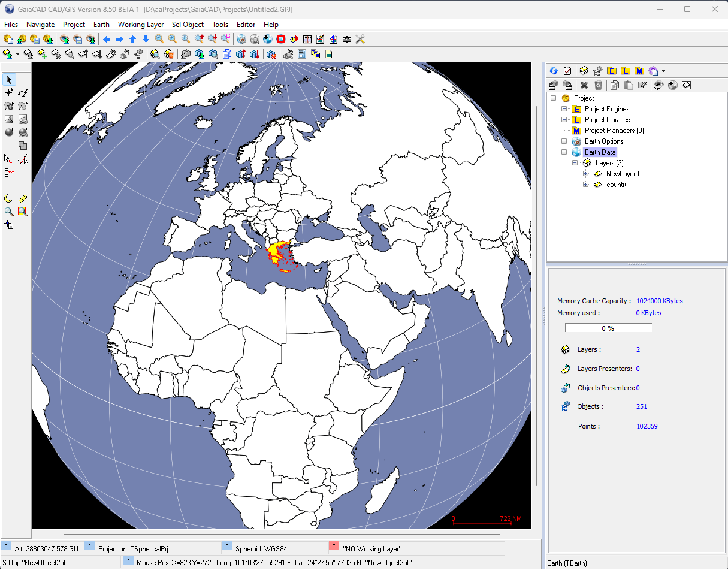Click the refresh arrows icon in project panel
This screenshot has height=570, width=728.
554,71
